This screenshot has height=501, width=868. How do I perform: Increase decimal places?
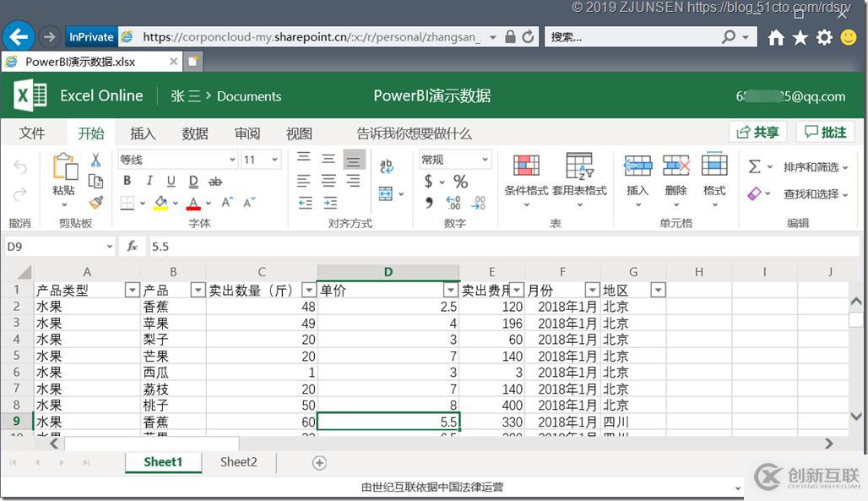pos(453,203)
